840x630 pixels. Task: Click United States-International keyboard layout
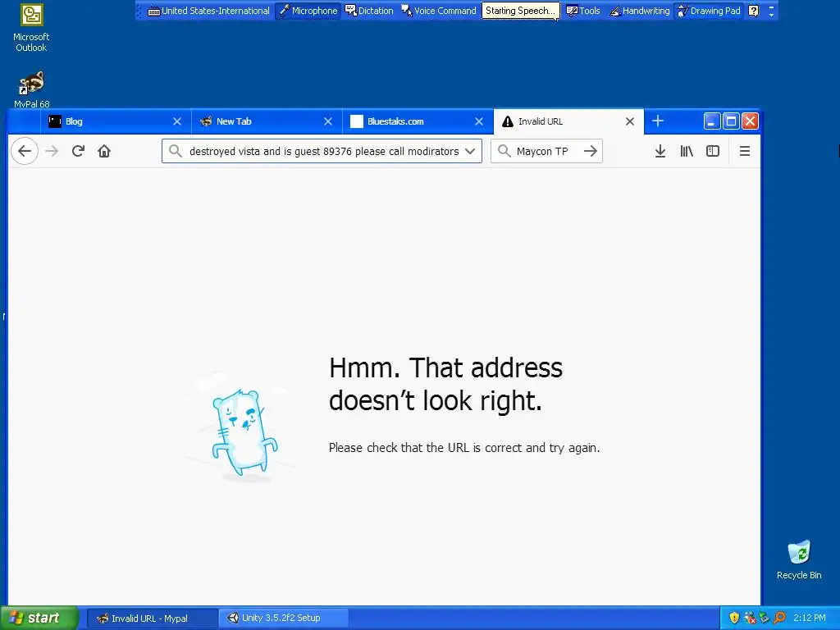pyautogui.click(x=208, y=11)
